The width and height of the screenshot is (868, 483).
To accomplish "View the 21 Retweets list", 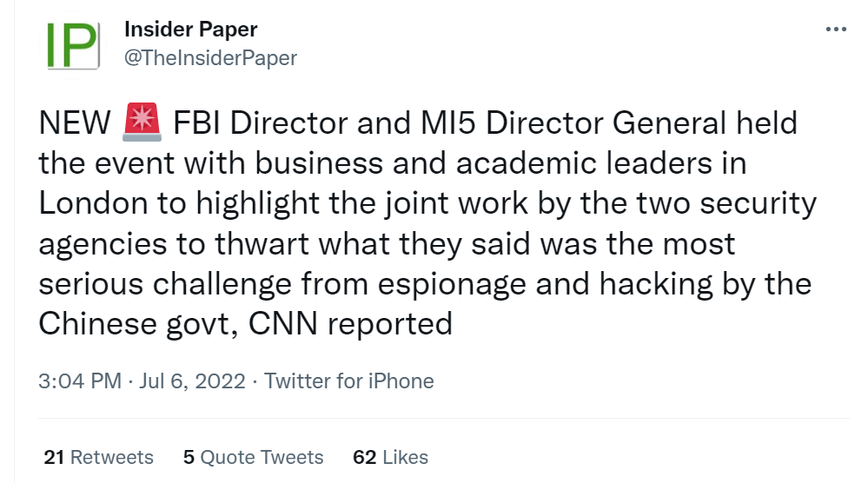I will click(x=98, y=458).
